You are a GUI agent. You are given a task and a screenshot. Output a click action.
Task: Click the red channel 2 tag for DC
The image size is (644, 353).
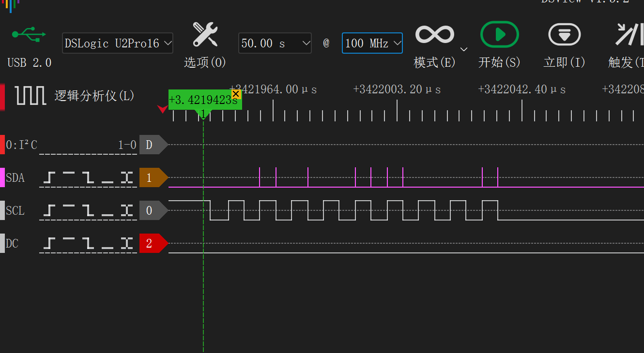pyautogui.click(x=153, y=243)
